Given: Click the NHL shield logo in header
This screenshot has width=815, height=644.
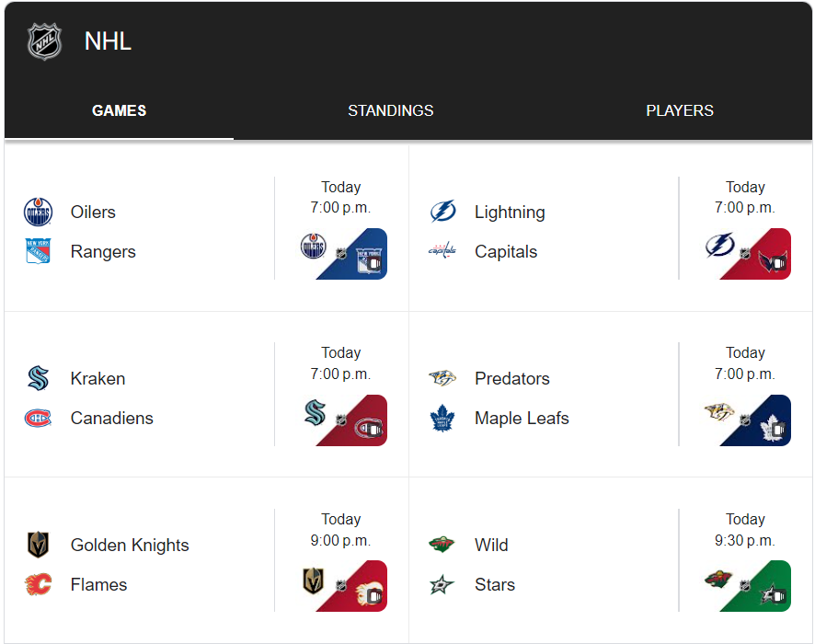Looking at the screenshot, I should tap(45, 41).
